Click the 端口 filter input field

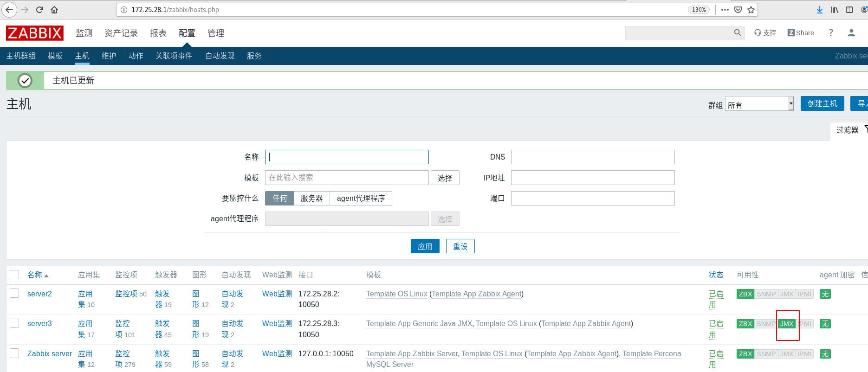pyautogui.click(x=593, y=198)
